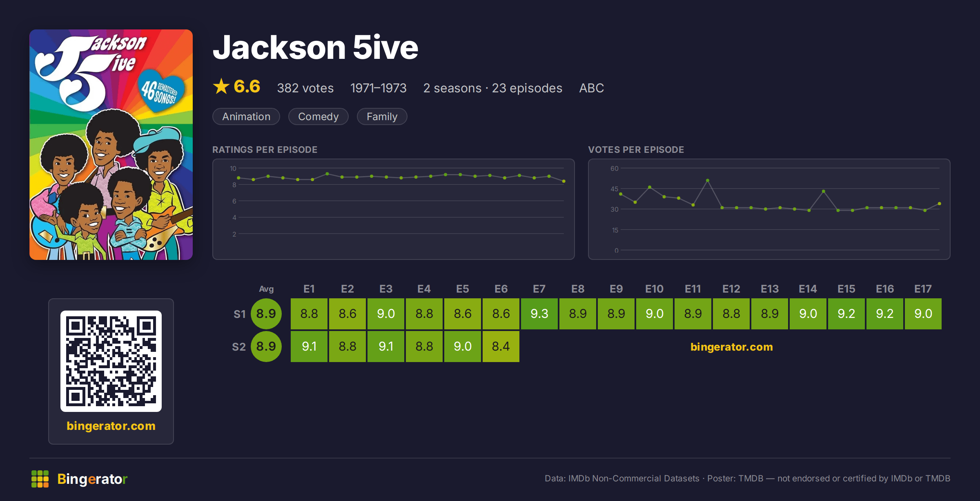Select season 2 episode 6 cell rated 8.4
This screenshot has width=980, height=501.
coord(501,347)
